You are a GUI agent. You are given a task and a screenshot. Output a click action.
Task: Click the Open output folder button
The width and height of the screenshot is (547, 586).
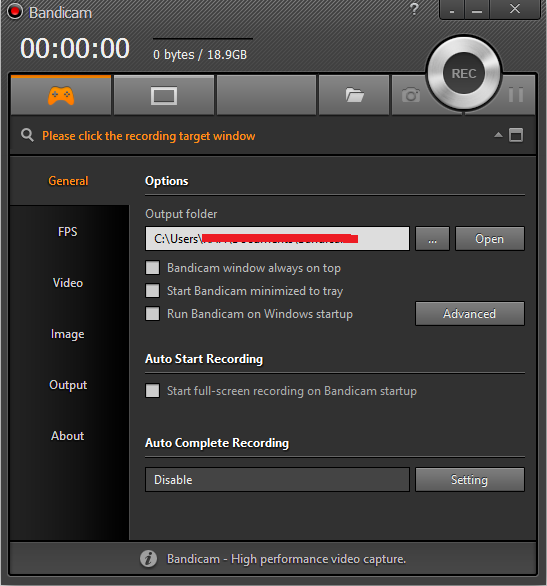(x=489, y=239)
